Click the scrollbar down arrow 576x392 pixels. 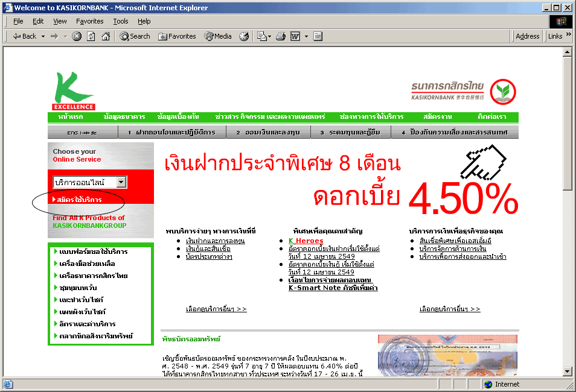point(567,371)
